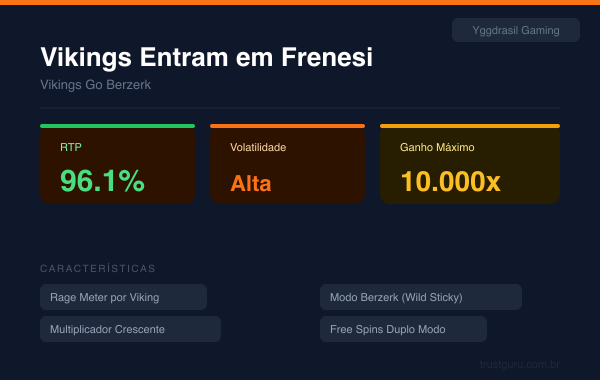Viewport: 600px width, 380px height.
Task: Click the 96.1% RTP value
Action: point(102,181)
